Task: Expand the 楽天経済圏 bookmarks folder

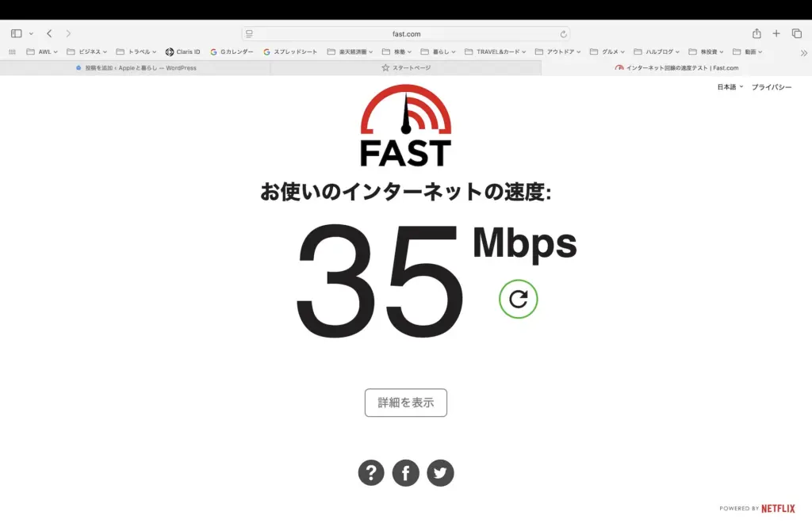Action: pyautogui.click(x=350, y=52)
